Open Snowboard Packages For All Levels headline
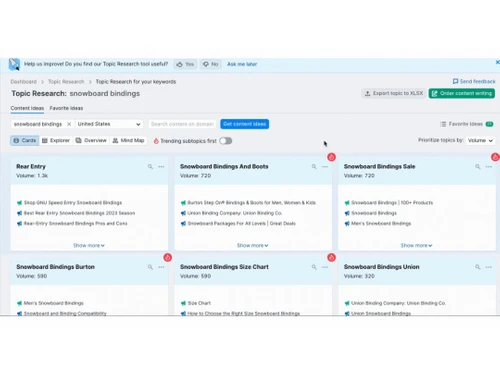Viewport: 500px width, 375px height. tap(242, 223)
